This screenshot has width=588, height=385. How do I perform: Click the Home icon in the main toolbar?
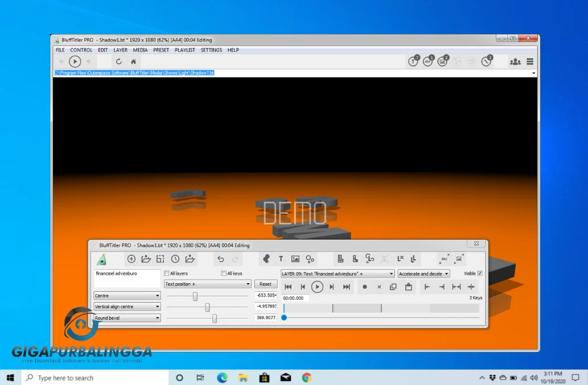133,61
